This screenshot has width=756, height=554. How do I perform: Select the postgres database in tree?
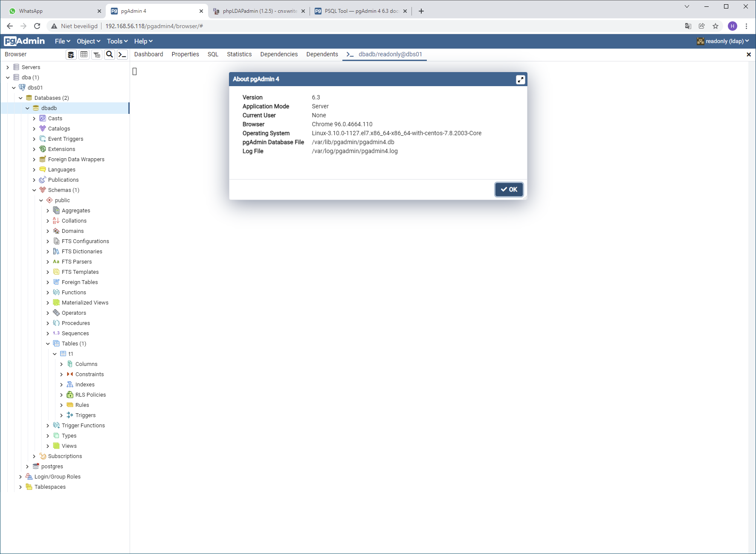click(x=52, y=467)
